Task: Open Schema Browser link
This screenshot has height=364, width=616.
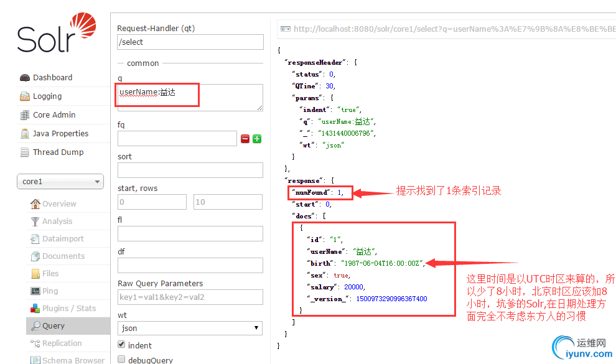Action: point(73,360)
